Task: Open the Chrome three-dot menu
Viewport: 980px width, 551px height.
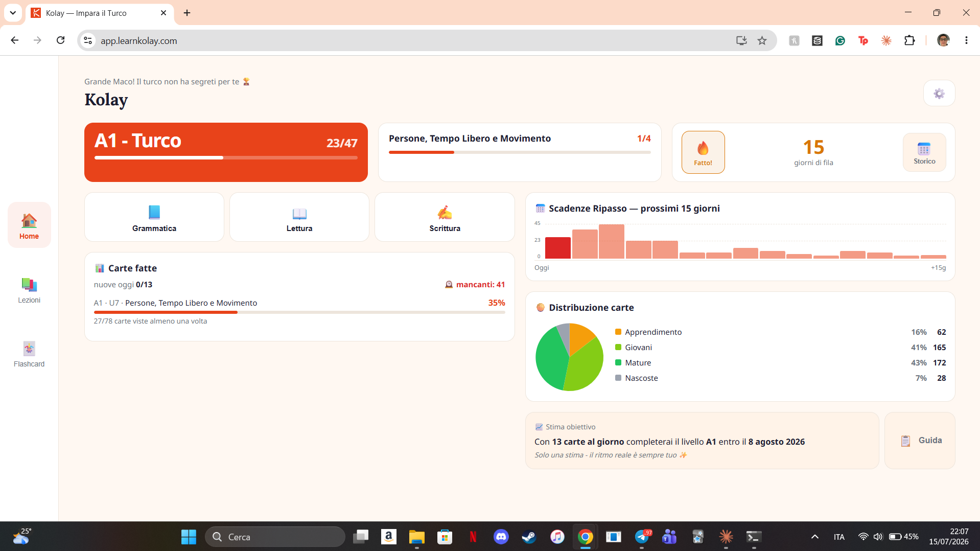Action: [966, 40]
